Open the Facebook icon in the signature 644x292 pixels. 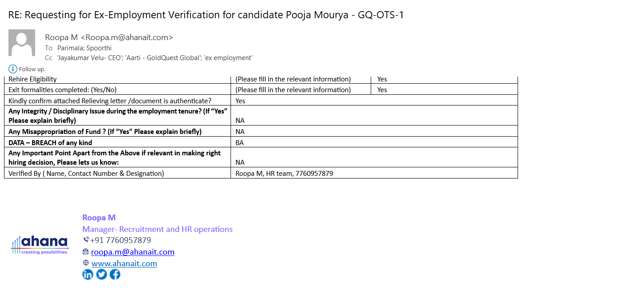coord(115,275)
